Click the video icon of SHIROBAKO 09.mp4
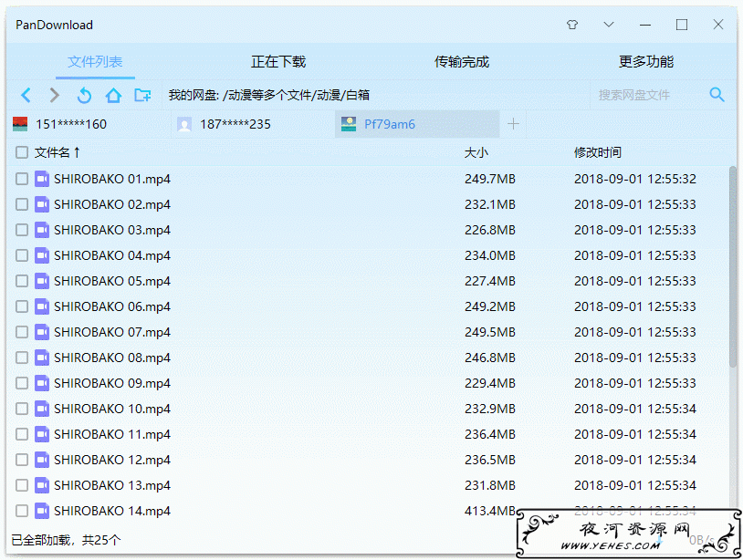Viewport: 743px width, 560px height. (x=42, y=383)
